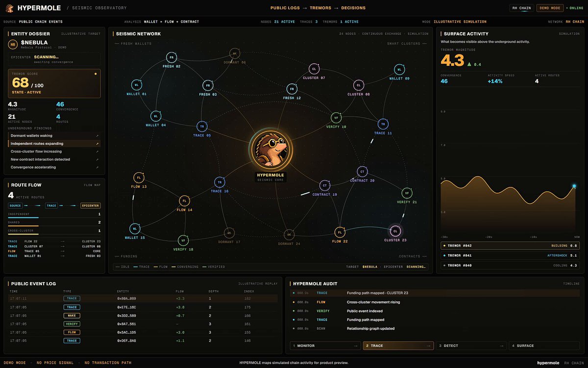Viewport: 588px width, 368px height.
Task: Click the CONTRACT 19 node icon
Action: click(x=324, y=185)
